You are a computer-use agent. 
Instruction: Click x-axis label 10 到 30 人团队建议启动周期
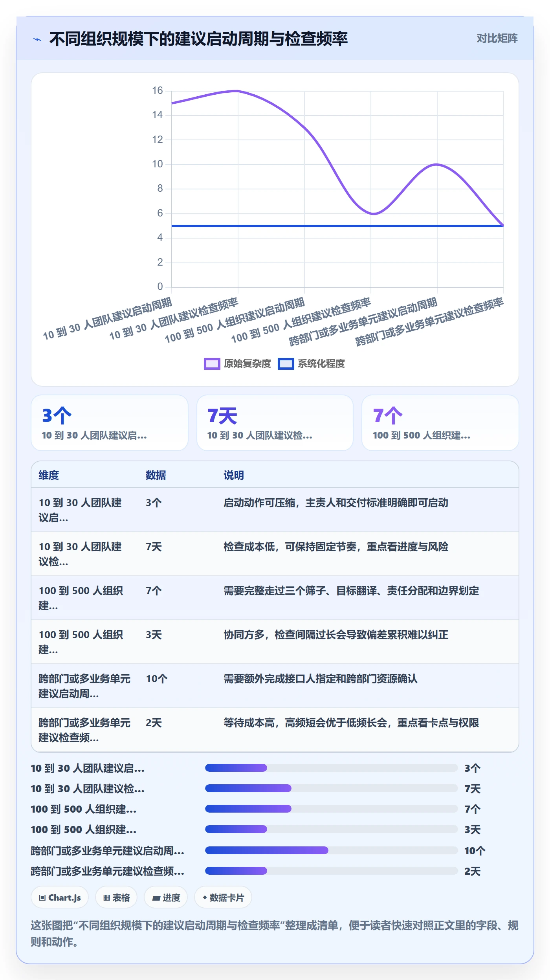click(107, 318)
